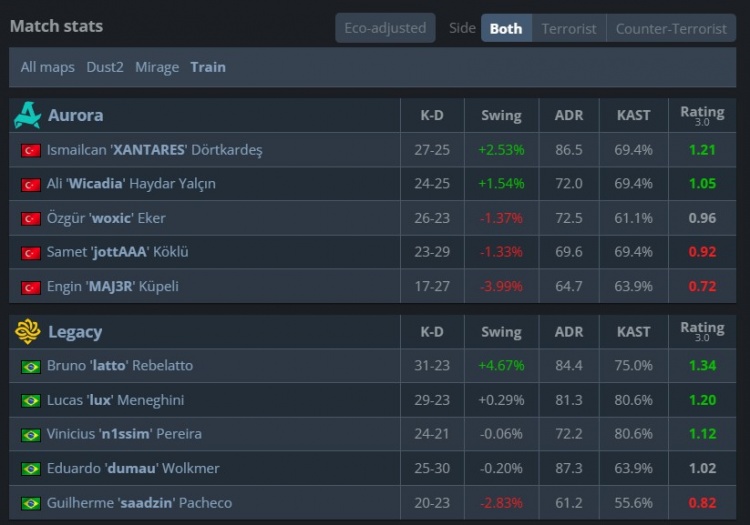
Task: Toggle the Eco-adjusted stats button
Action: (385, 28)
